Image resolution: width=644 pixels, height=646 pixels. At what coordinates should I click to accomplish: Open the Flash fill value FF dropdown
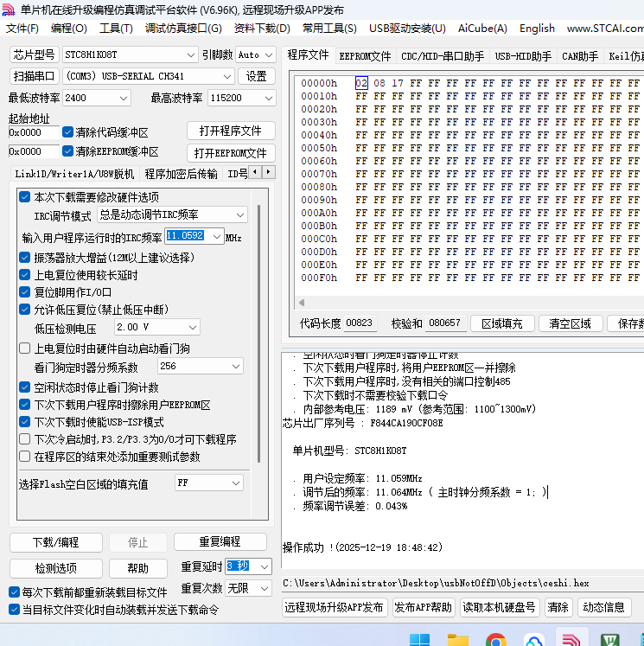[209, 483]
